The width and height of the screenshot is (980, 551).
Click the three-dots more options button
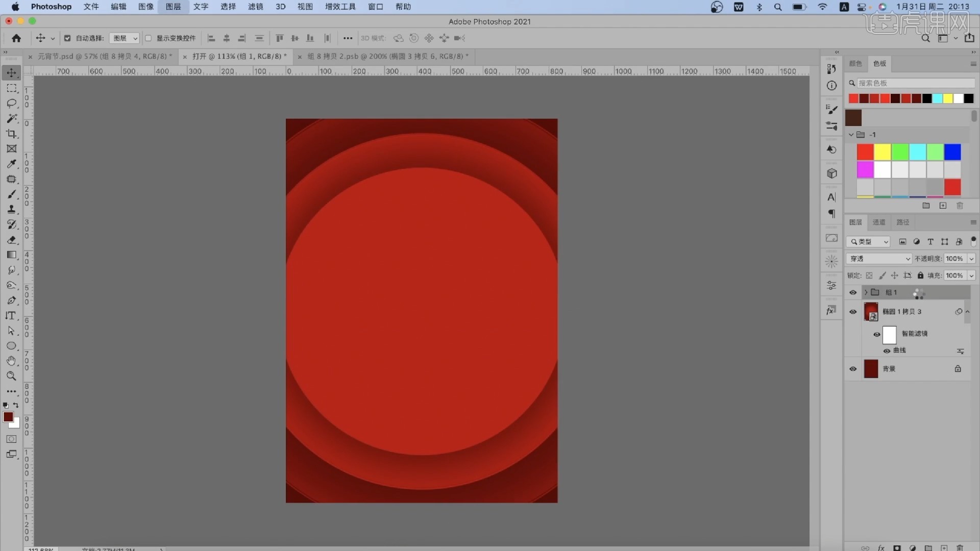[348, 38]
